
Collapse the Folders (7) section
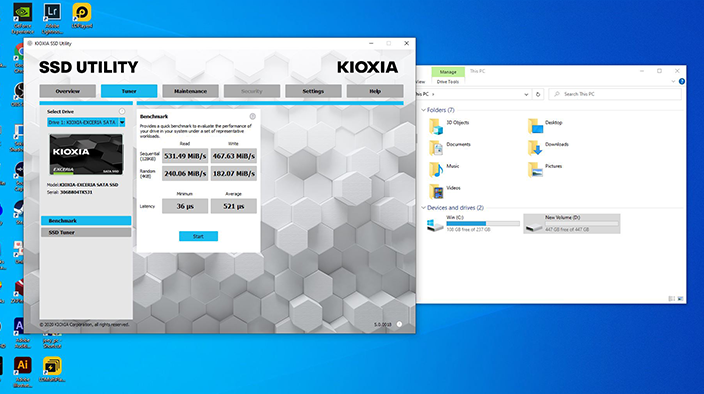pyautogui.click(x=423, y=110)
